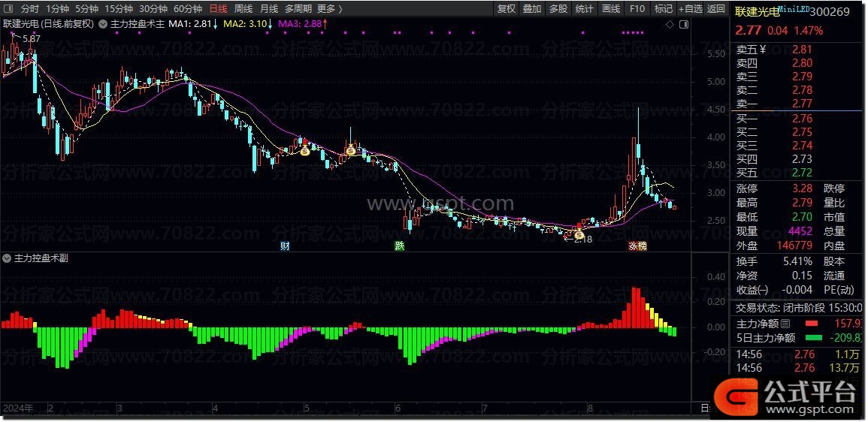Open the 主力控盘术副 indicator dropdown circle

tap(8, 258)
